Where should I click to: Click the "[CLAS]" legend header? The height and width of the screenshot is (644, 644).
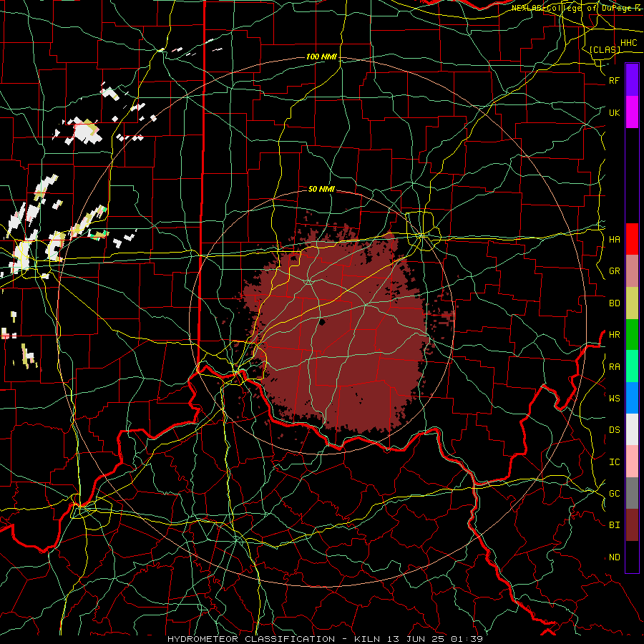click(605, 49)
